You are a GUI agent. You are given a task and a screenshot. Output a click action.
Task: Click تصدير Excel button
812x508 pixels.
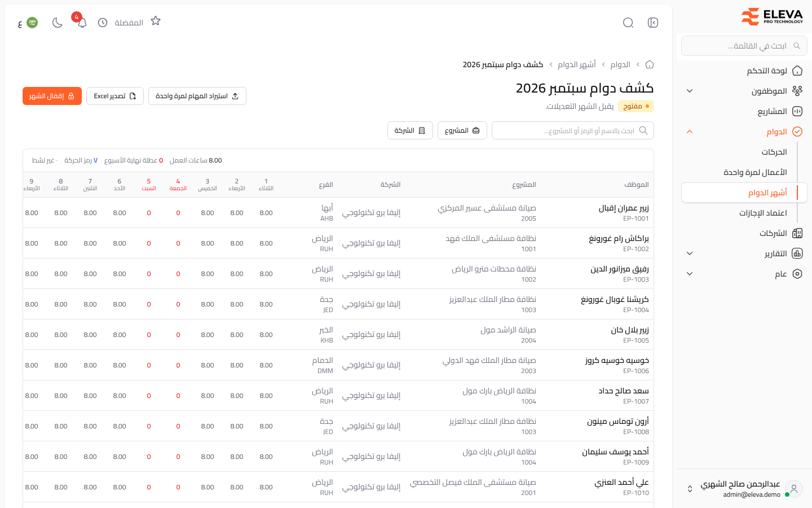[115, 96]
